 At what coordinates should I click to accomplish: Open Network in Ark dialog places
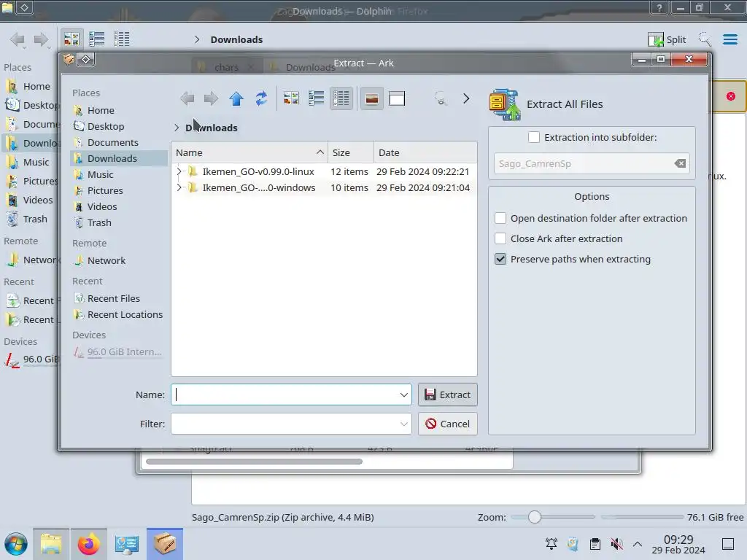tap(119, 260)
